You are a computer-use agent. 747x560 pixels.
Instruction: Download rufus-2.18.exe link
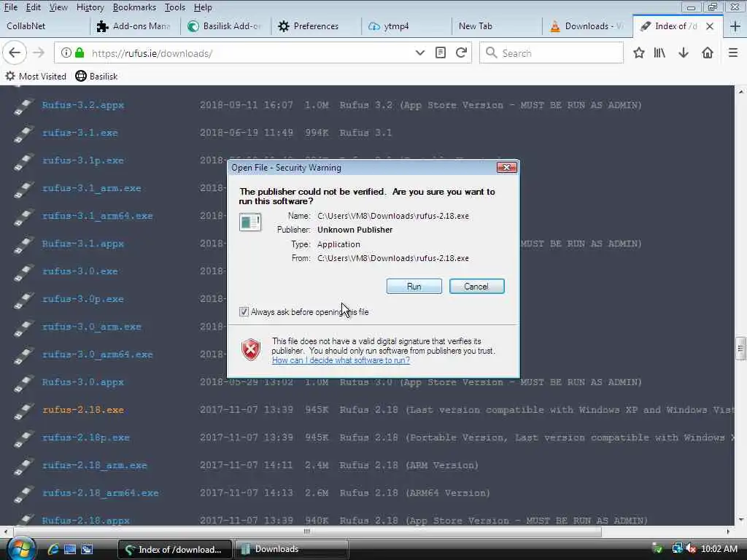click(83, 410)
